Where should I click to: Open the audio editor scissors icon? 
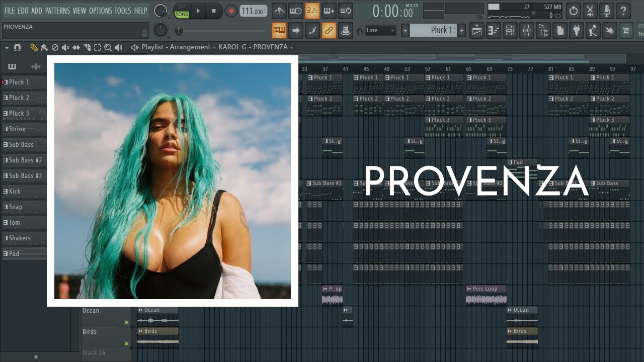pyautogui.click(x=590, y=11)
